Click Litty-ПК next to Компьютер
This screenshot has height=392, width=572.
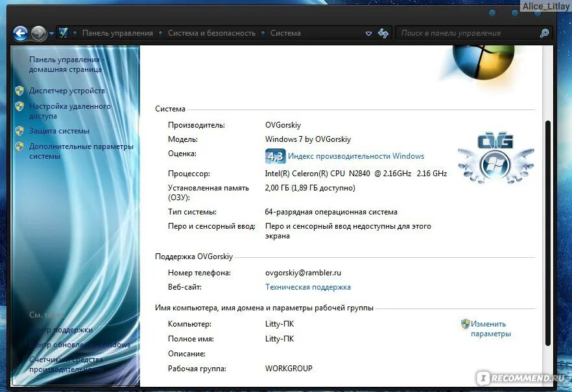280,324
